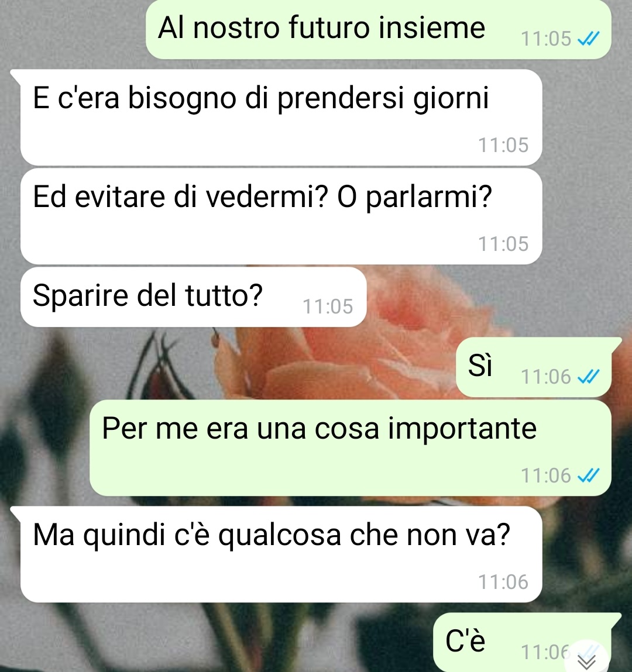Select the message 'Al nostro futuro insieme'
632x672 pixels.
tap(378, 29)
